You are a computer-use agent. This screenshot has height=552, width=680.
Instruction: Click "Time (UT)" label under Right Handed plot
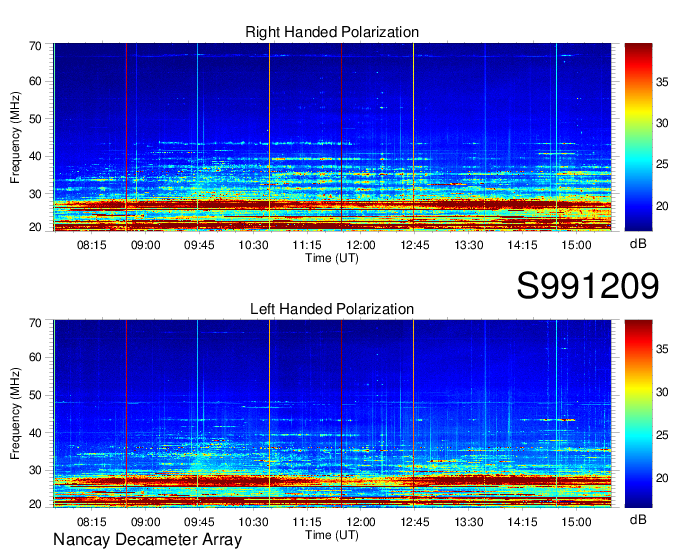tap(332, 258)
